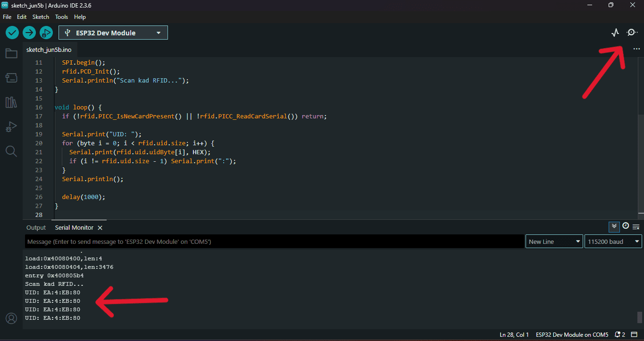The height and width of the screenshot is (341, 644).
Task: Open the Search sidebar icon
Action: pyautogui.click(x=11, y=151)
